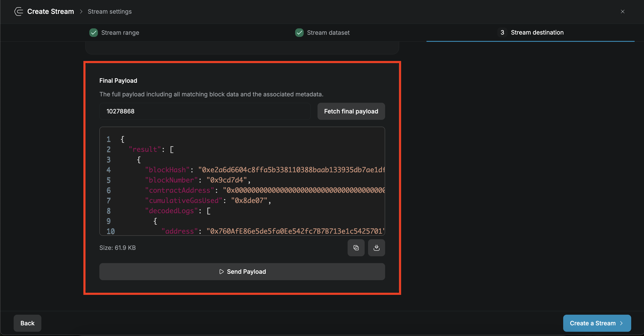This screenshot has height=336, width=644.
Task: Click the play icon inside Send Payload
Action: [x=222, y=271]
